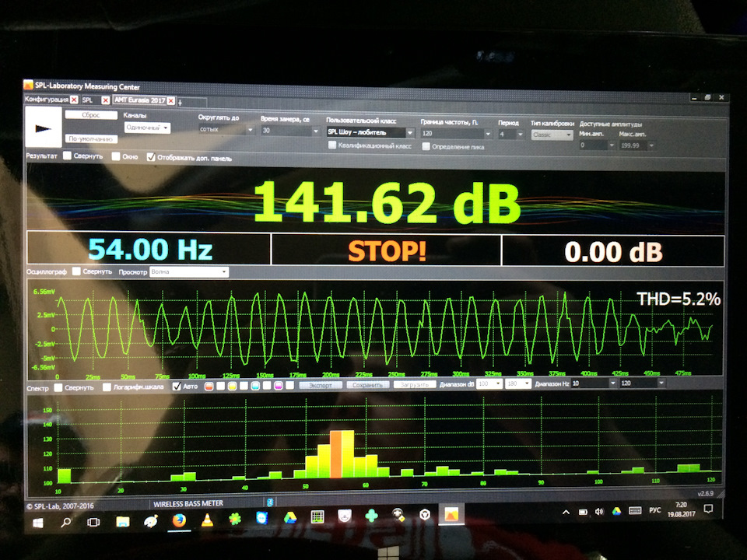
Task: Start measurement with the play triangle button
Action: click(44, 127)
